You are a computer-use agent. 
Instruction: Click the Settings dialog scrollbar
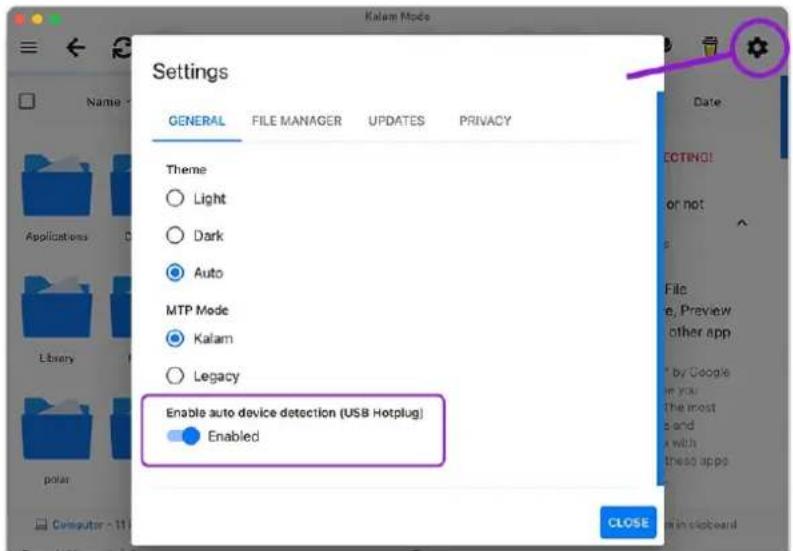(x=660, y=288)
